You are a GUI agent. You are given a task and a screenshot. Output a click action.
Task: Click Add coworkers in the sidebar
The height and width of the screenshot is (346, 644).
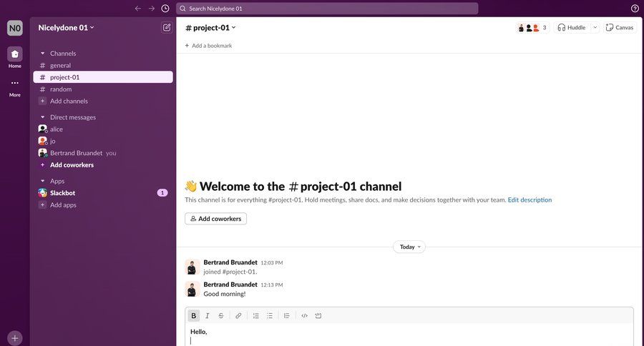72,165
